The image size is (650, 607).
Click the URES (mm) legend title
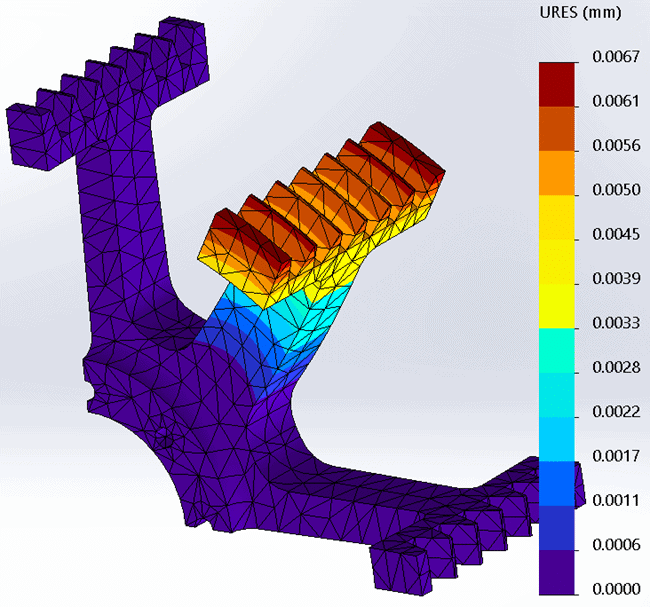tap(580, 13)
